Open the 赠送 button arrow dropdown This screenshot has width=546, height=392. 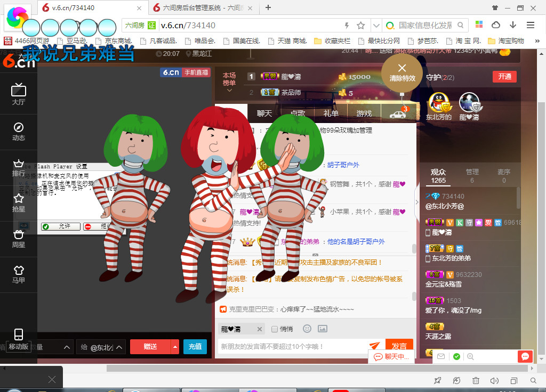(x=175, y=347)
